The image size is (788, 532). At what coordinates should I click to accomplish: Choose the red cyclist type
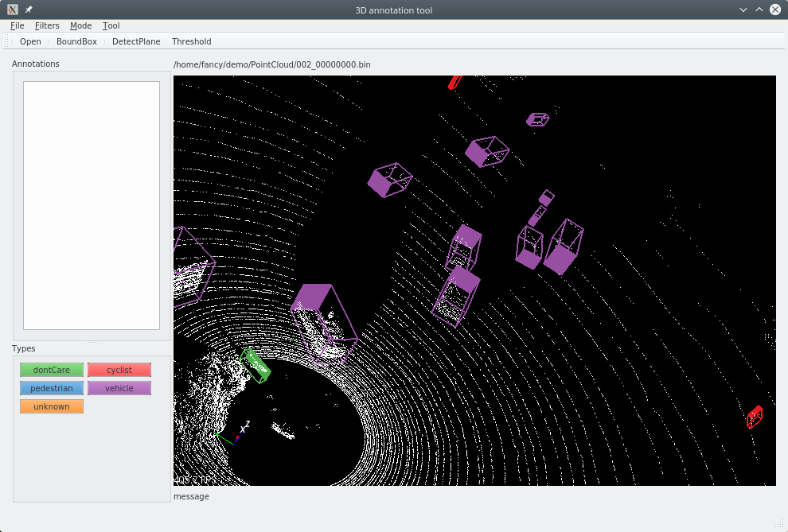tap(119, 370)
